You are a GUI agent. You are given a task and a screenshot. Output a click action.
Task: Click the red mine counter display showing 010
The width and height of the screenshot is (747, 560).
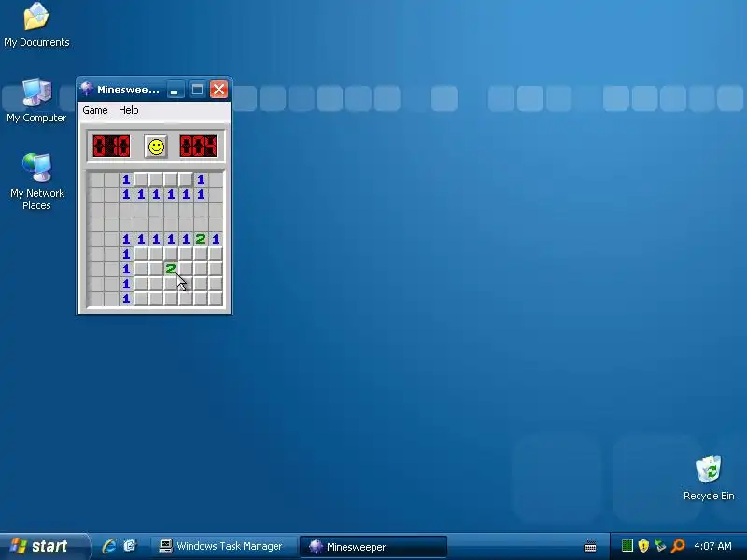111,147
